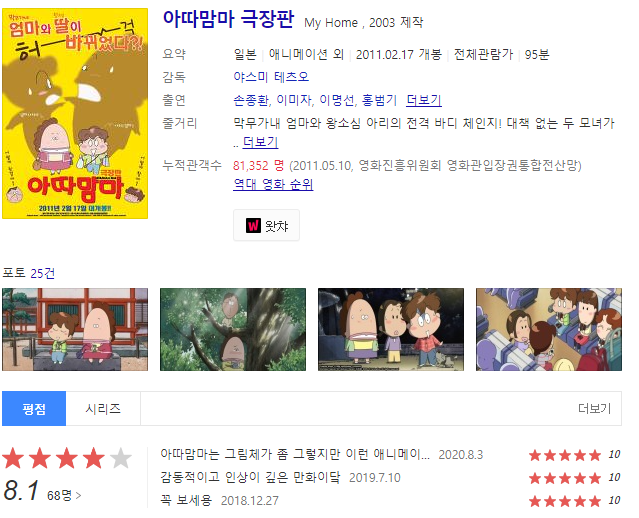639x518 pixels.
Task: Expand the plot summary 더보기 link
Action: click(260, 142)
